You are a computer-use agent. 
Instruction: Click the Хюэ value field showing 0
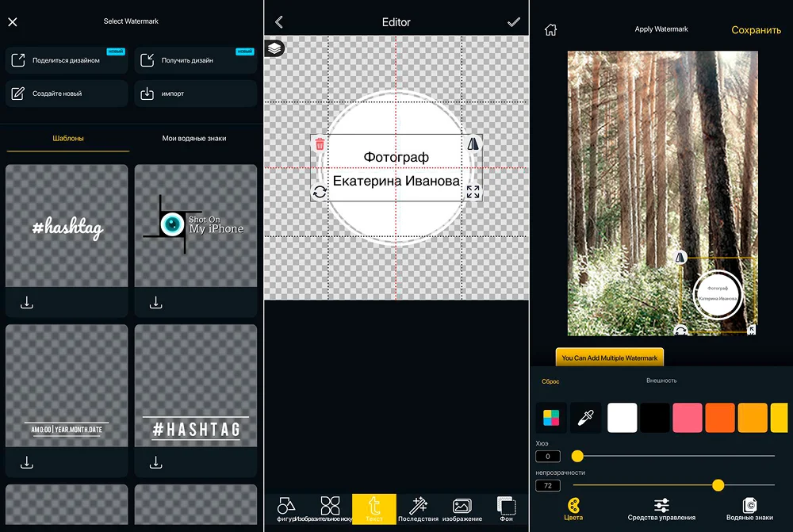pyautogui.click(x=548, y=456)
